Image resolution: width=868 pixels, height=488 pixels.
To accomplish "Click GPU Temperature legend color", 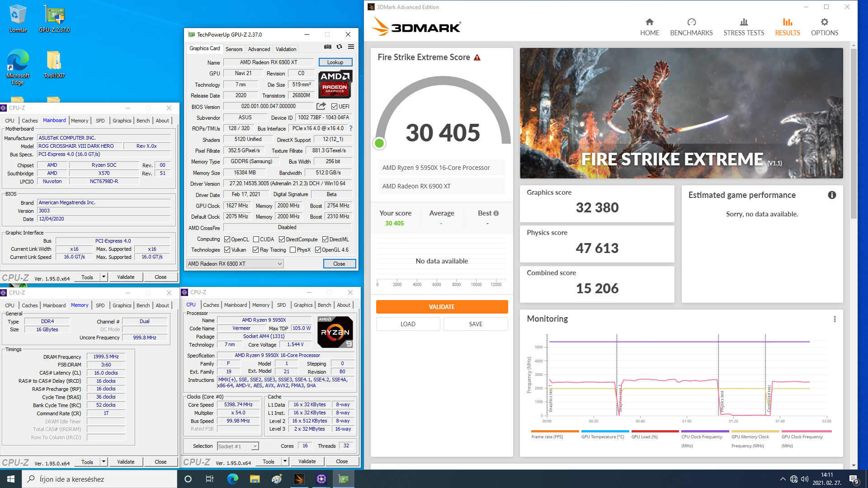I will coord(605,432).
